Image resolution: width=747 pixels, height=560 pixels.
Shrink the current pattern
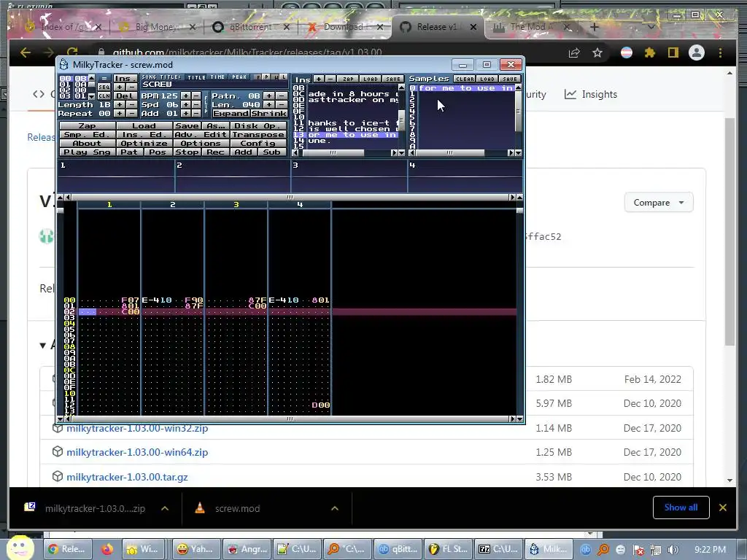(x=269, y=113)
